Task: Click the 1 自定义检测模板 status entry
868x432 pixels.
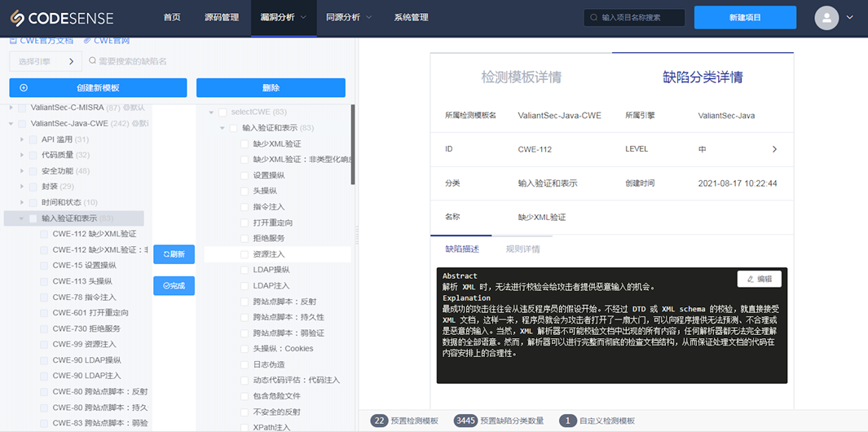Action: (x=597, y=421)
